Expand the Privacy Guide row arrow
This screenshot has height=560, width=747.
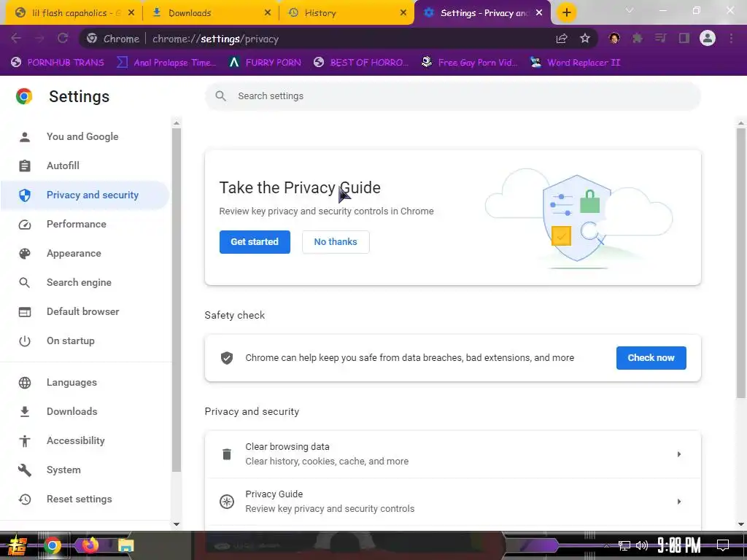pyautogui.click(x=679, y=502)
